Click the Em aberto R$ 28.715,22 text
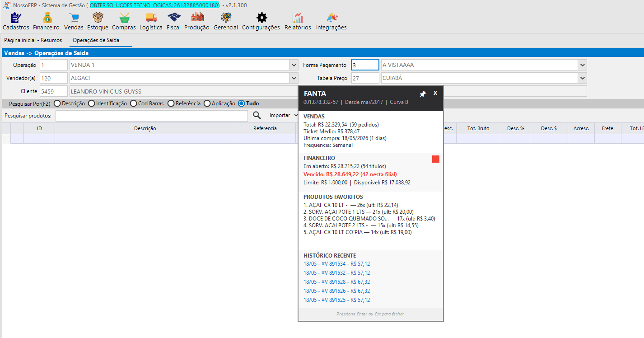Screen dimensions: 644x338 pyautogui.click(x=345, y=166)
